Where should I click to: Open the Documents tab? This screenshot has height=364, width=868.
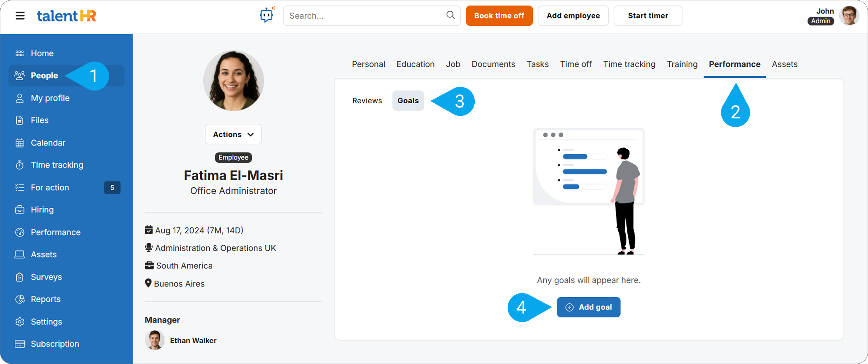[493, 65]
